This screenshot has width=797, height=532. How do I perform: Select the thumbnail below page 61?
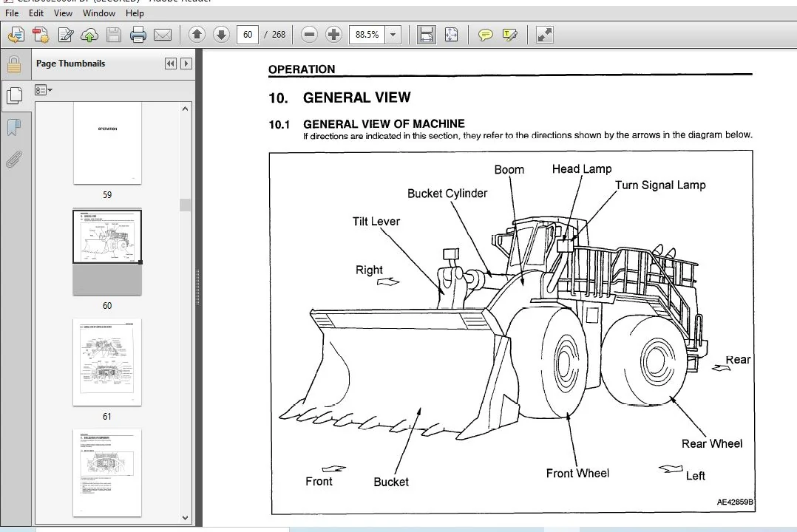click(x=107, y=473)
